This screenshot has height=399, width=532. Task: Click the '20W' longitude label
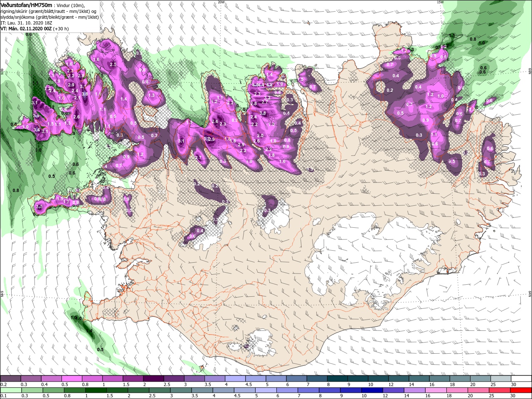[x=221, y=2]
